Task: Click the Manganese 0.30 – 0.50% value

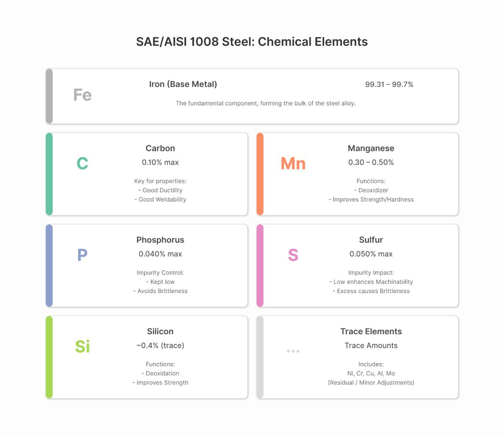Action: (x=371, y=162)
